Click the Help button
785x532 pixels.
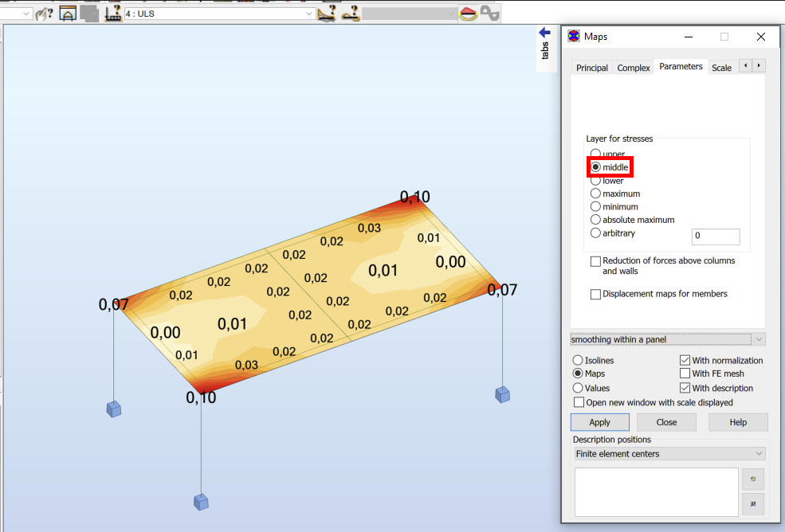click(737, 421)
